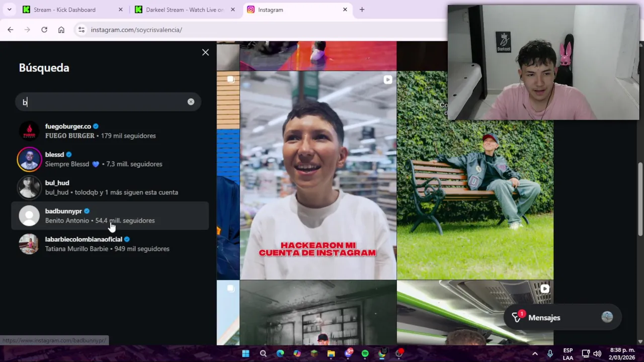
Task: Click Mensajes icon with notification badge
Action: 517,317
